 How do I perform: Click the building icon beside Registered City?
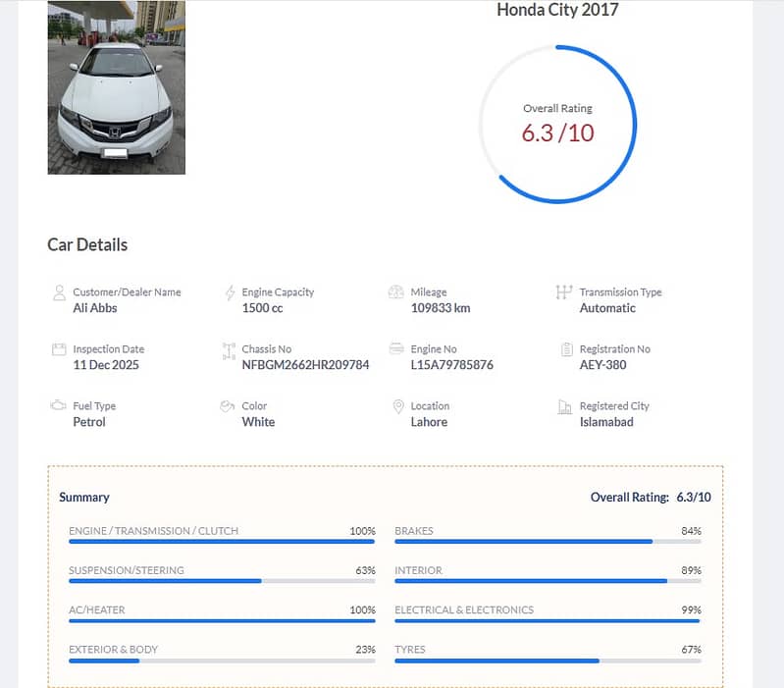[565, 406]
